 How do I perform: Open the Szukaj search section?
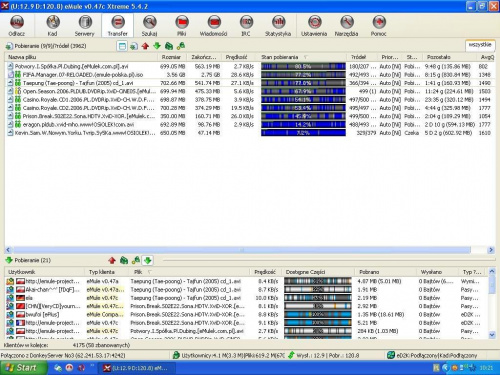click(150, 26)
